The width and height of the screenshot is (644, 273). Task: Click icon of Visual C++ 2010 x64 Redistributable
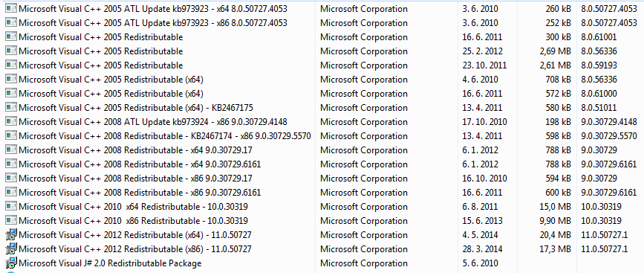[x=11, y=206]
